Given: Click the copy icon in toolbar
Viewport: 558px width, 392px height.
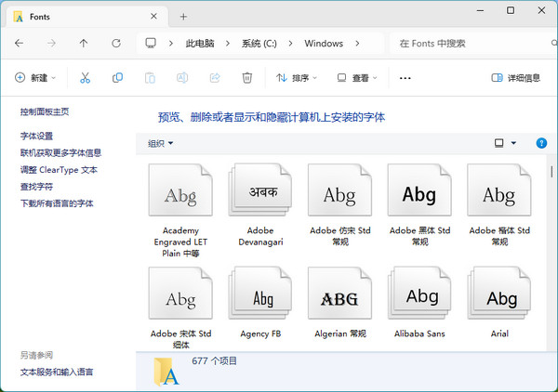Looking at the screenshot, I should [x=117, y=78].
